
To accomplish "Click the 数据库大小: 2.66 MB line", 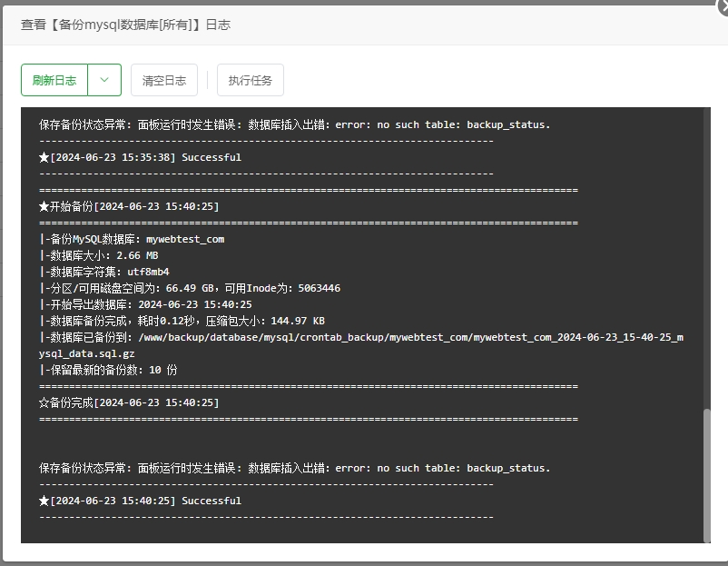I will click(x=99, y=255).
